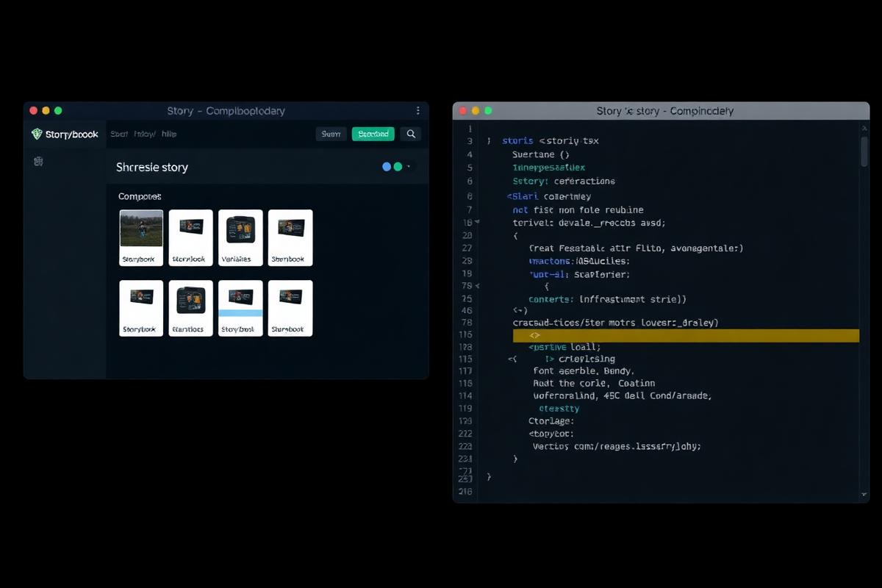Minimize the code editor window with yellow button
Viewport: 882px width, 588px height.
coord(476,110)
